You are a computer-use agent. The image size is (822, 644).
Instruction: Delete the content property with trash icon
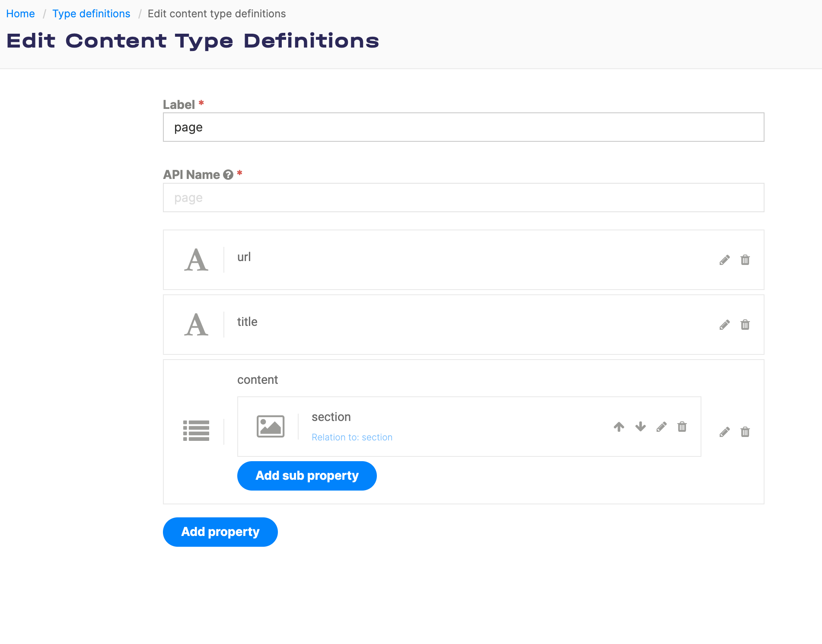pyautogui.click(x=745, y=432)
